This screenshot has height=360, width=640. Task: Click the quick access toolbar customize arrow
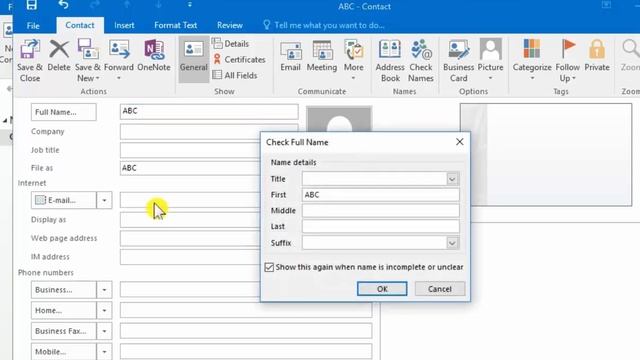tap(190, 5)
